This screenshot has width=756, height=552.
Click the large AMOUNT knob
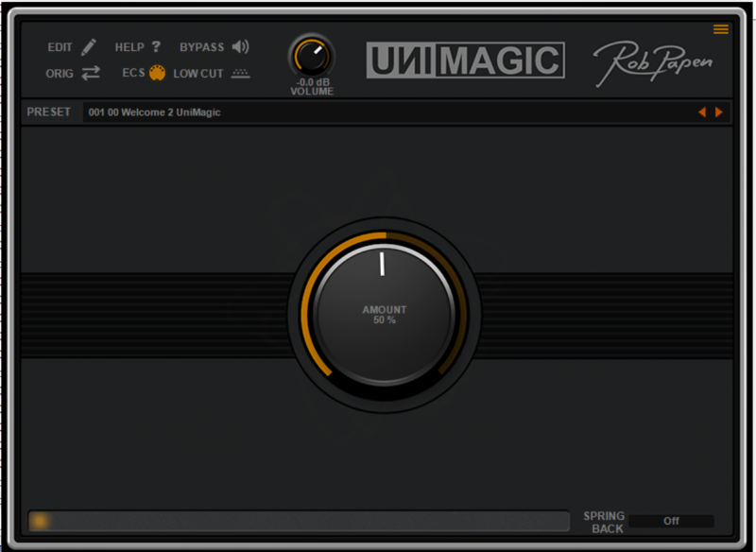coord(385,316)
